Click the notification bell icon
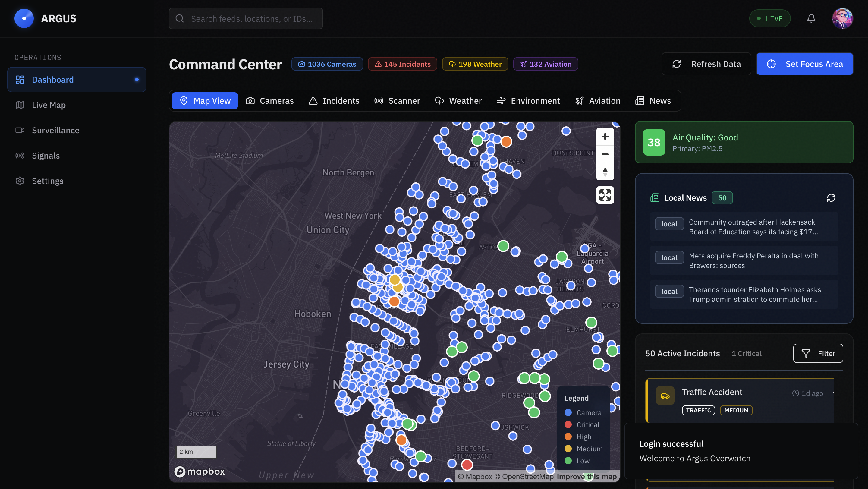 (811, 18)
